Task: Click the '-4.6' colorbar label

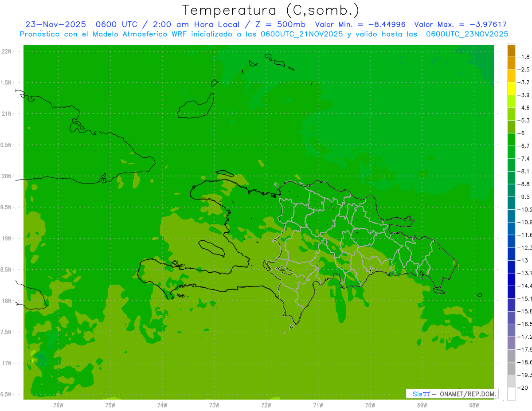Action: tap(524, 108)
